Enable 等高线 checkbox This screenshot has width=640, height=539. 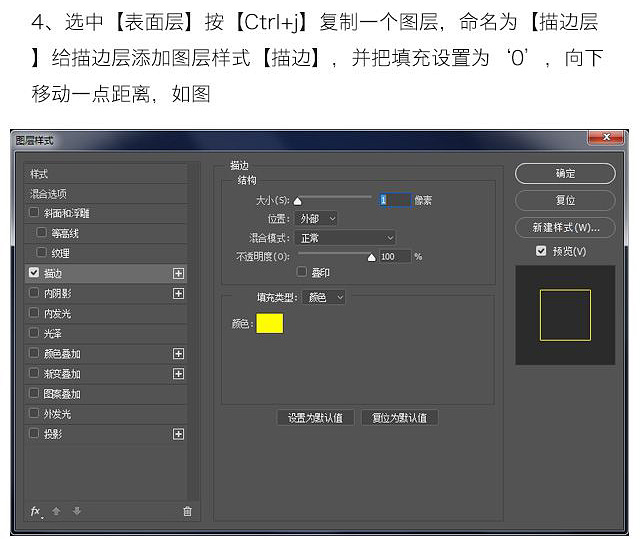click(x=42, y=233)
